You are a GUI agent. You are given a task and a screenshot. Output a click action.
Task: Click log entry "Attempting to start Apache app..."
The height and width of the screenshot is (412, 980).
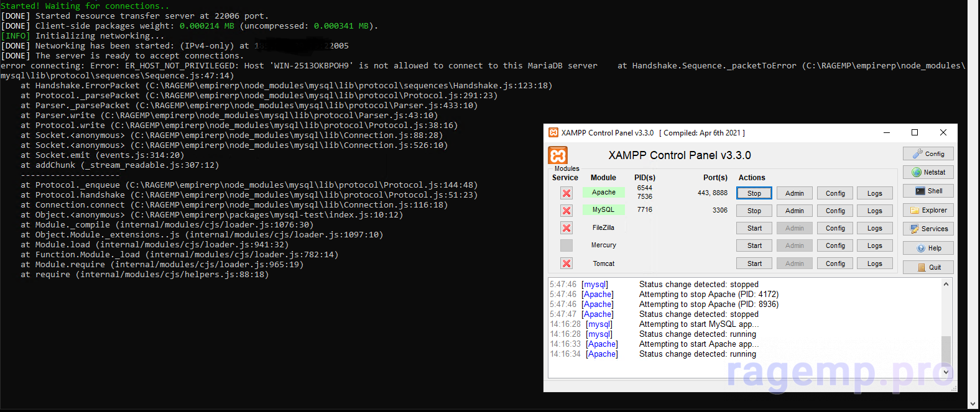(x=699, y=344)
